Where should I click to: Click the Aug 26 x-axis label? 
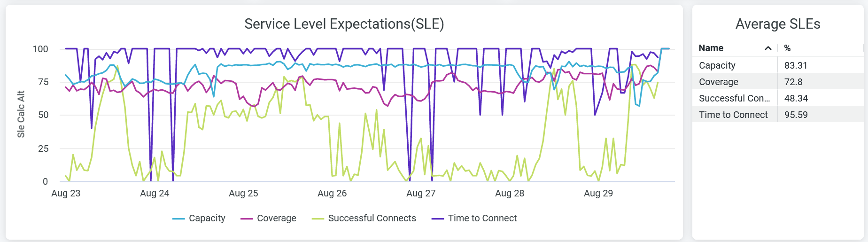click(332, 193)
